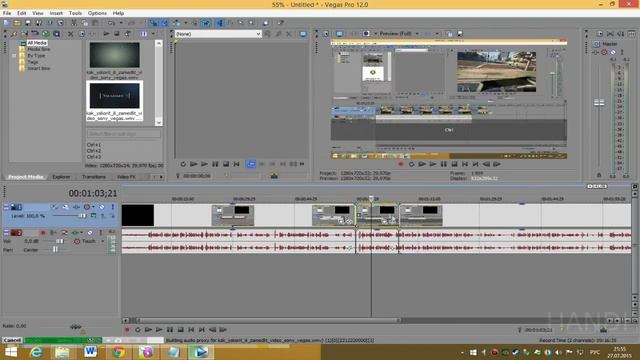
Task: Click the media list scroll down arrow
Action: (x=159, y=122)
